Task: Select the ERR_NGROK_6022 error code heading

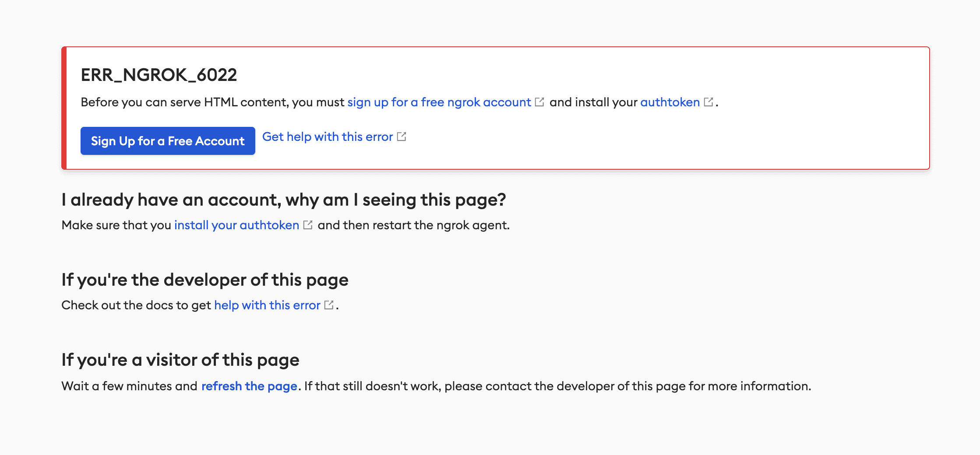Action: point(159,75)
